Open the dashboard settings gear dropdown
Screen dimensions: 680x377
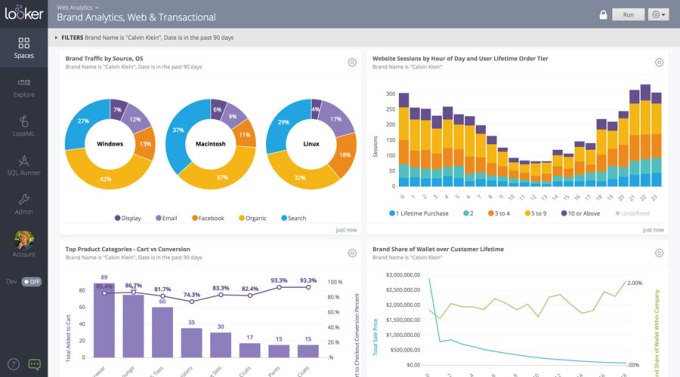click(x=658, y=14)
